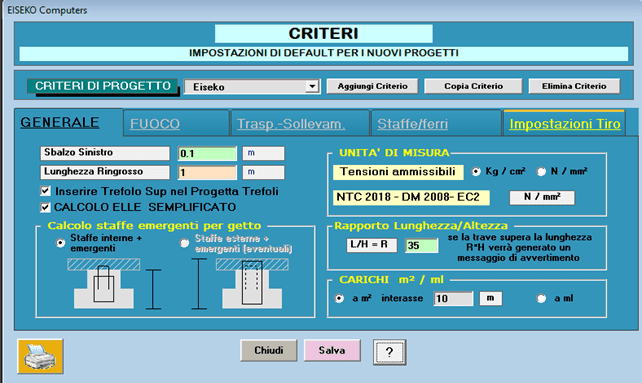
Task: Select Staffe interne + emergenti radio
Action: click(61, 243)
